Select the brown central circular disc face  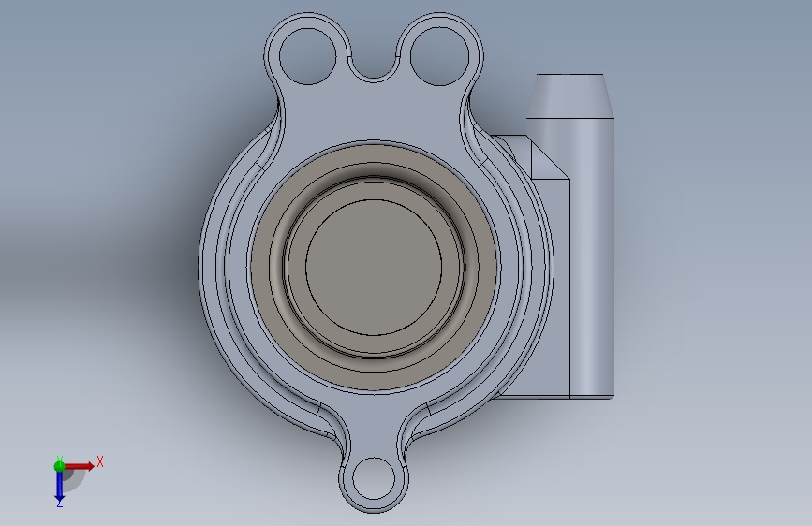(374, 267)
